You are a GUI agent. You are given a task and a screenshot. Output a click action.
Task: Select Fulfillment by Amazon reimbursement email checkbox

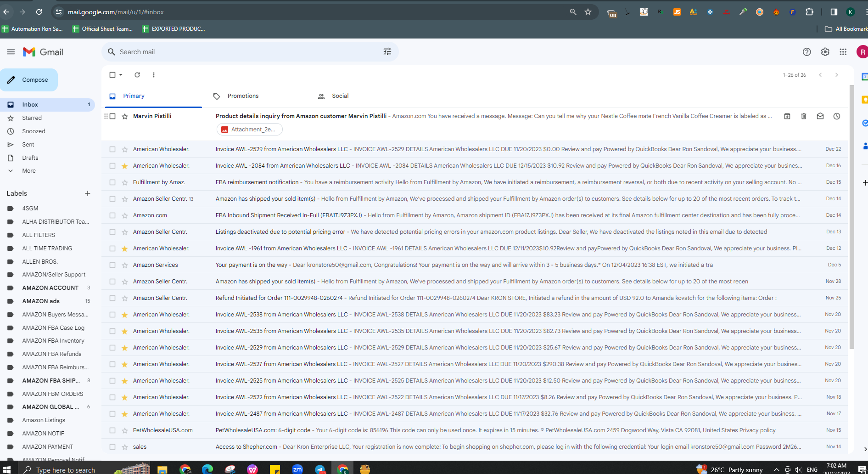click(x=112, y=182)
